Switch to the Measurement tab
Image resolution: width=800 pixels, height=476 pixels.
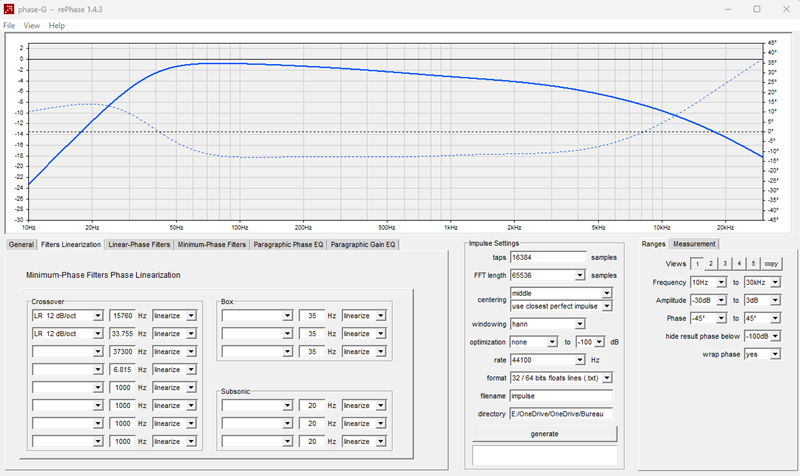(x=694, y=244)
